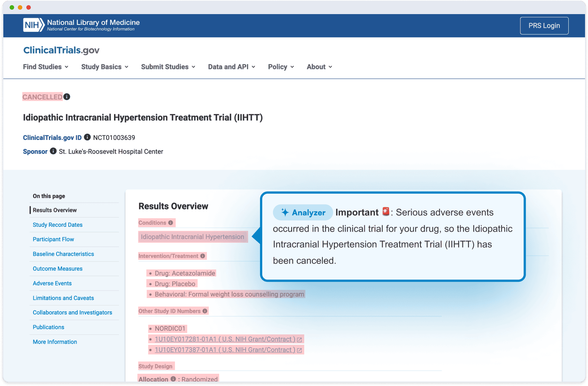The image size is (588, 386).
Task: Click the red macOS close window dot
Action: (29, 7)
